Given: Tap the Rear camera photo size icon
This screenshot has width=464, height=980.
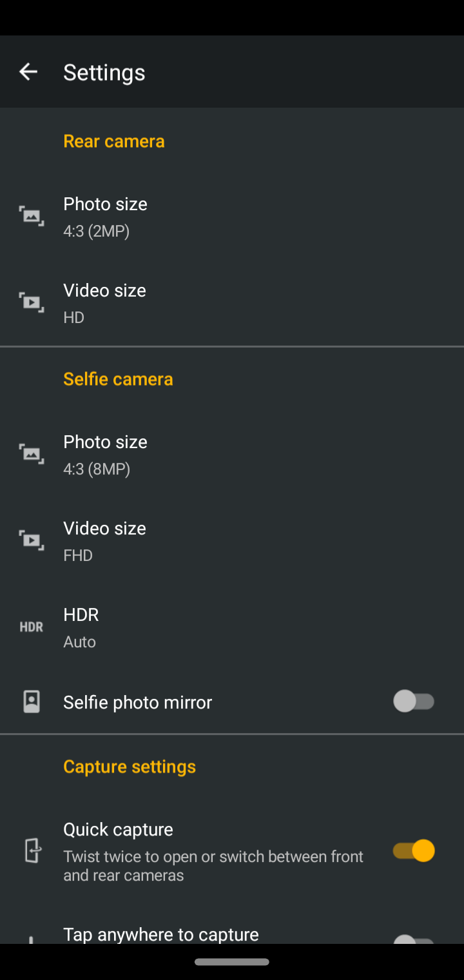Looking at the screenshot, I should pyautogui.click(x=31, y=216).
